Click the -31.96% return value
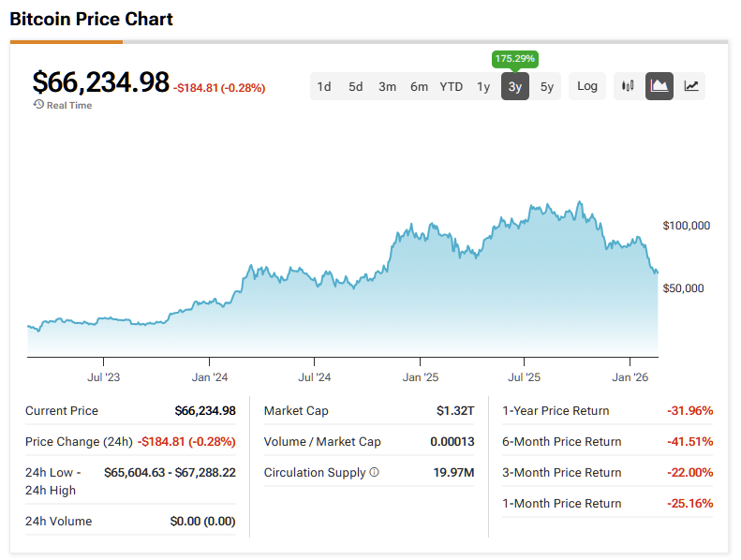 [690, 411]
